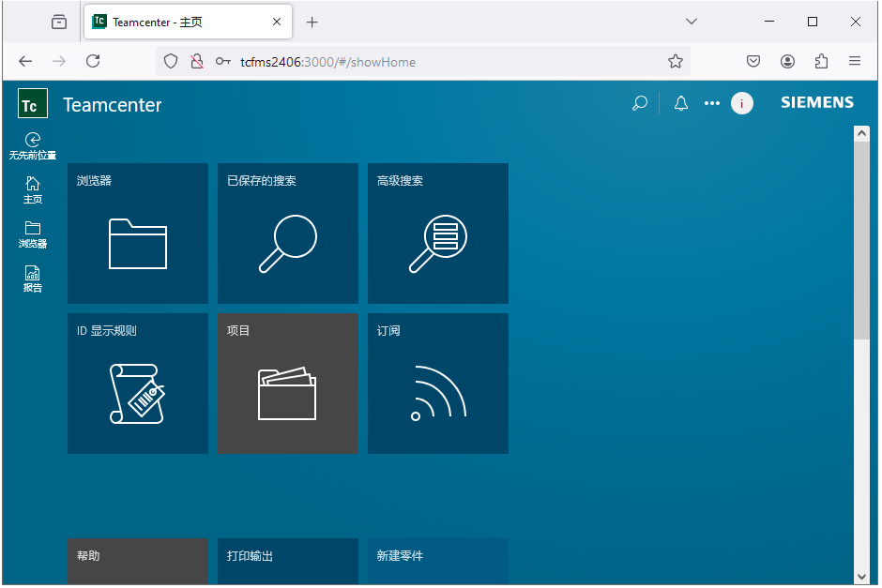This screenshot has height=588, width=882.
Task: Click the Teamcenter title text
Action: (x=113, y=105)
